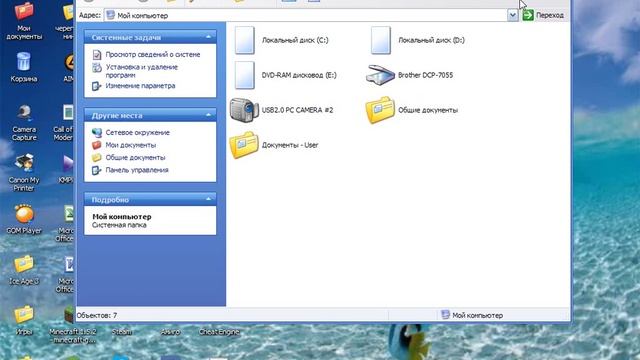Open Local Disk (C:) drive icon
Screen dimensions: 640x360
click(244, 40)
